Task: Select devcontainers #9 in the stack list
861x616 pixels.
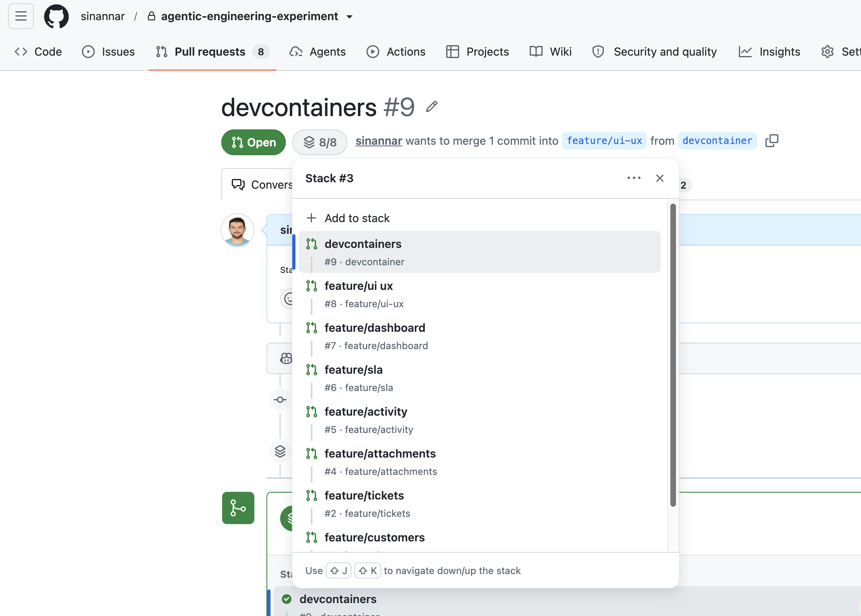Action: [480, 252]
